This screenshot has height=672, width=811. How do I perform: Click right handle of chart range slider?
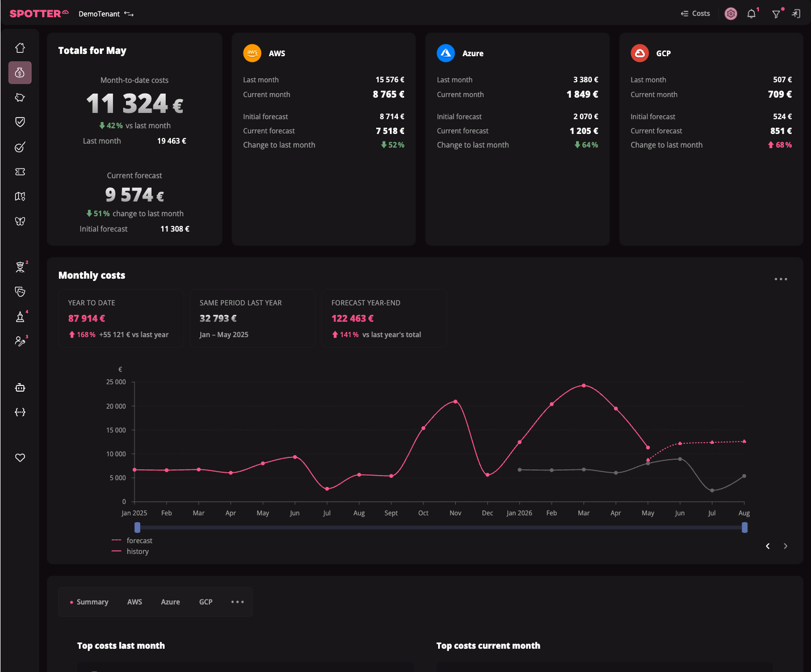pos(745,527)
